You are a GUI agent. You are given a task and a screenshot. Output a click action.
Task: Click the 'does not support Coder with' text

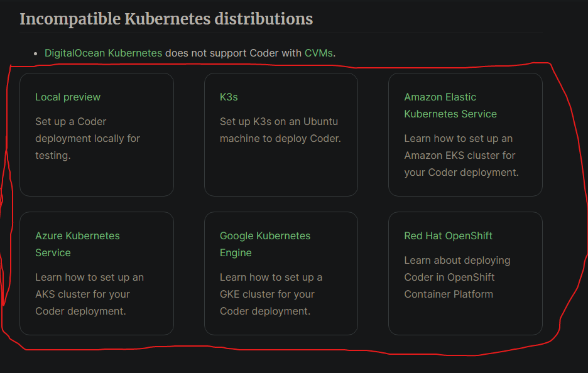[233, 53]
